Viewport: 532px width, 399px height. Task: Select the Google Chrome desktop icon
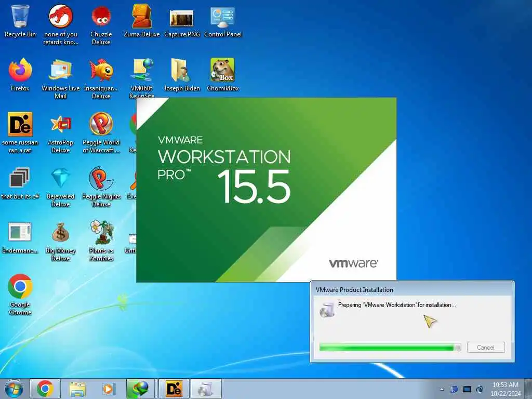point(20,294)
